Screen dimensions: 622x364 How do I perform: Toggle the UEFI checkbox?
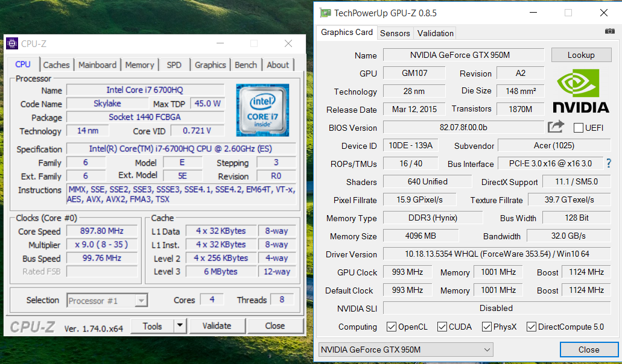click(579, 128)
